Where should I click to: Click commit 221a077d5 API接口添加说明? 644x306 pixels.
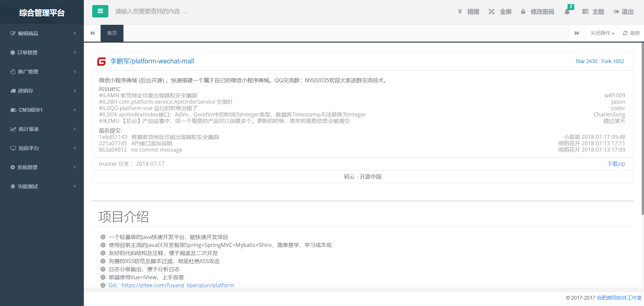[136, 144]
